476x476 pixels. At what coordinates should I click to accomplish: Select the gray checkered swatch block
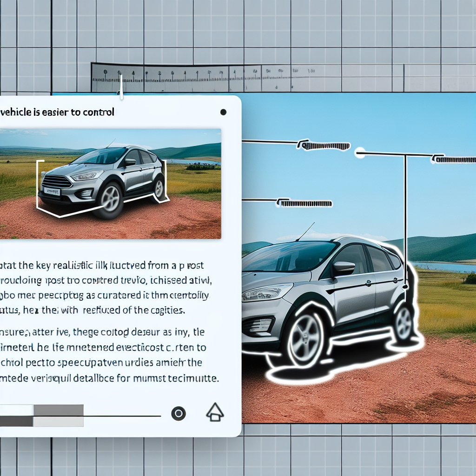click(42, 416)
